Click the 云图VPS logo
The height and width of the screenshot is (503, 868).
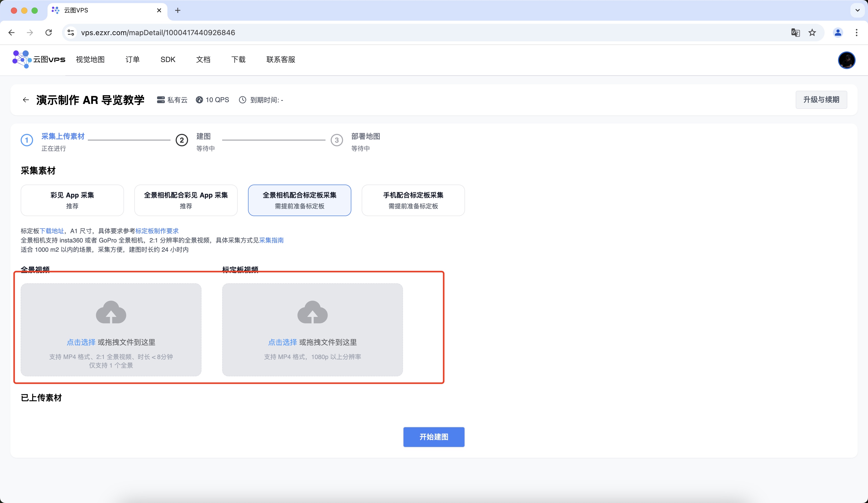38,59
